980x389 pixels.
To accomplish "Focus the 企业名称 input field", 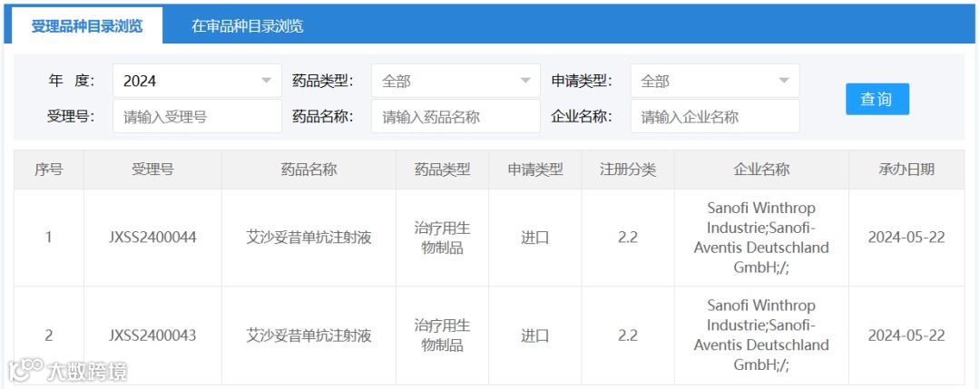I will coord(714,116).
